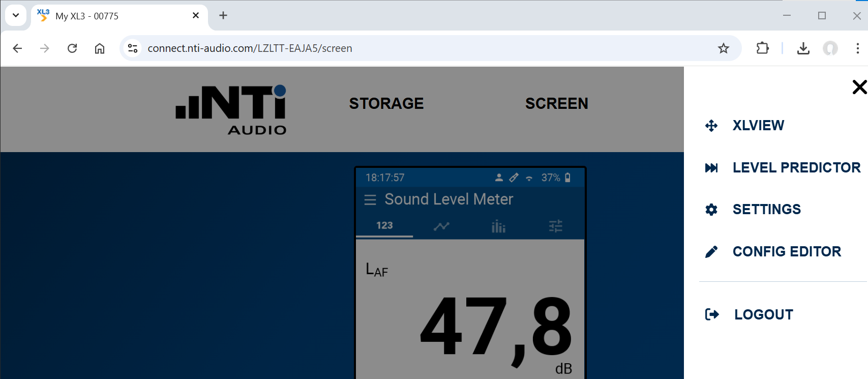Bookmark this page with the star icon

(723, 48)
